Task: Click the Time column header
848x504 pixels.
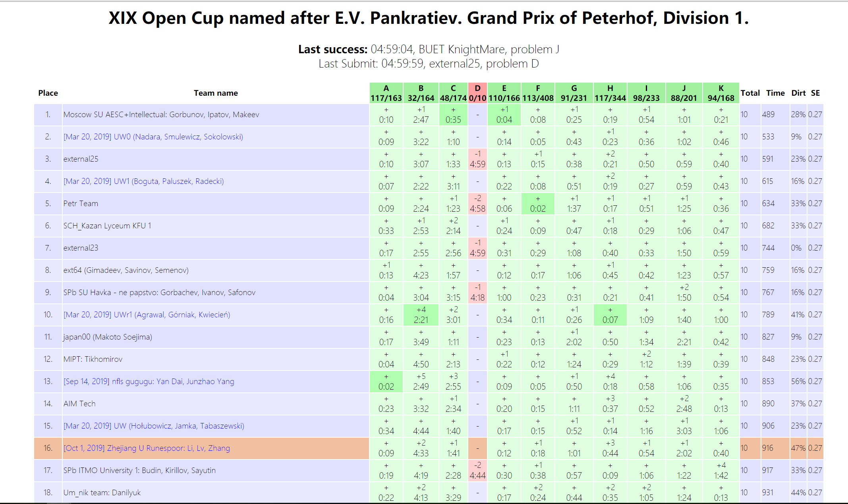Action: tap(775, 93)
